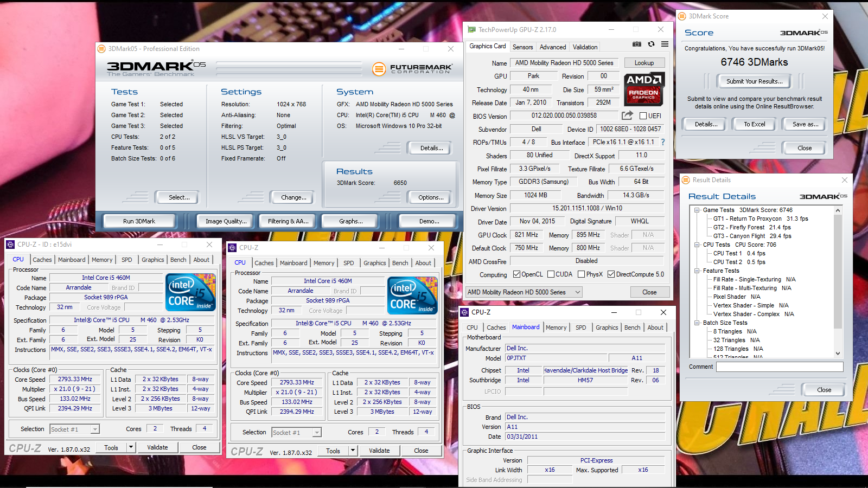Image resolution: width=868 pixels, height=488 pixels.
Task: Select GT1 - Return To Proxycon row
Action: click(x=761, y=219)
